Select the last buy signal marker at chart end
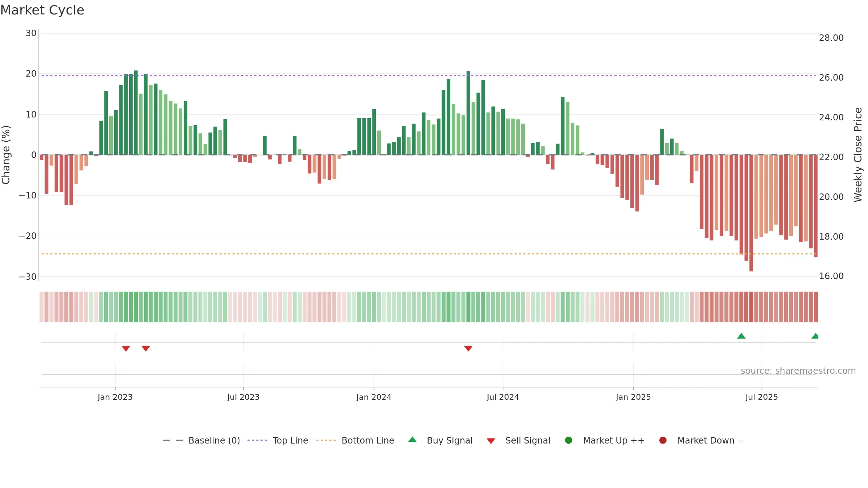 pyautogui.click(x=815, y=336)
